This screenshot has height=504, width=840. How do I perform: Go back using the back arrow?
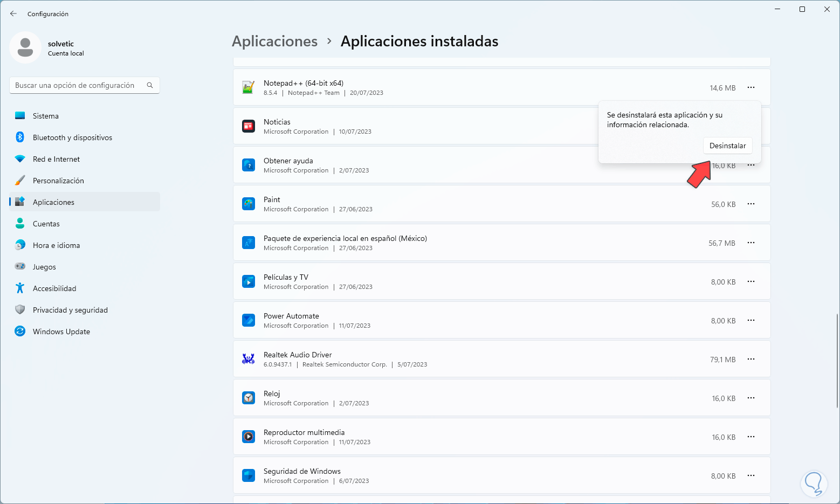[13, 13]
